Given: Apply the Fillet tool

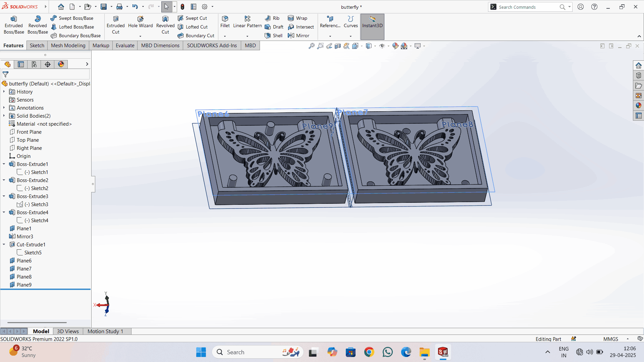Looking at the screenshot, I should (x=225, y=22).
